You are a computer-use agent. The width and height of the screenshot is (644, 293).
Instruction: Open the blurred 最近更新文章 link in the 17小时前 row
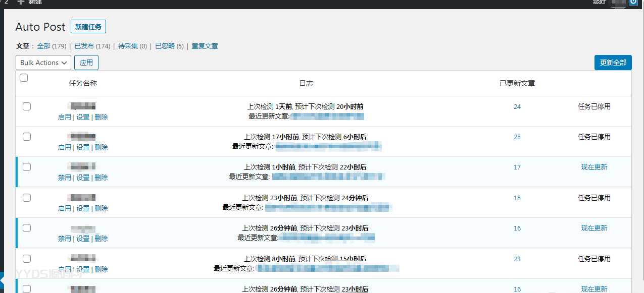click(328, 146)
